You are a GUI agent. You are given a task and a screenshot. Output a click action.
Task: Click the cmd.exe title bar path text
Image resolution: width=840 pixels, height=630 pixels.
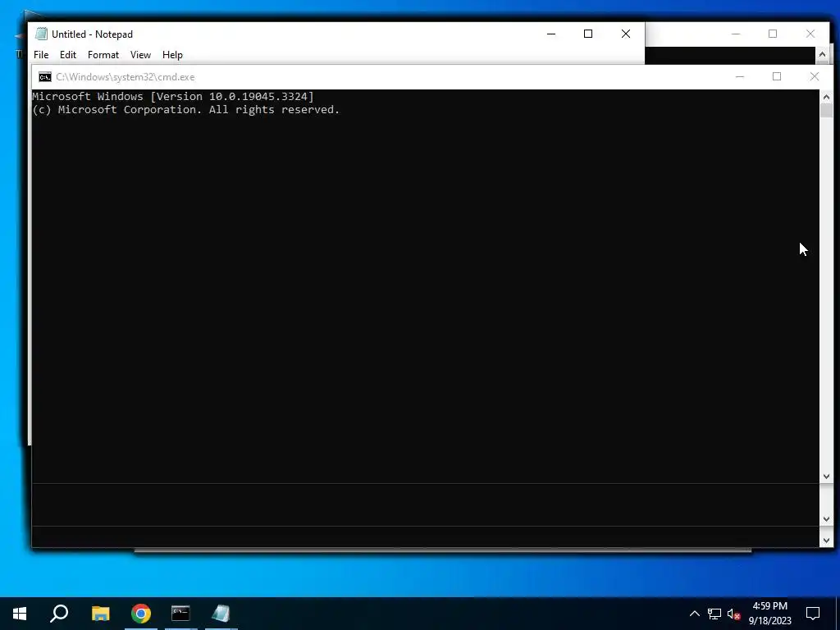126,77
